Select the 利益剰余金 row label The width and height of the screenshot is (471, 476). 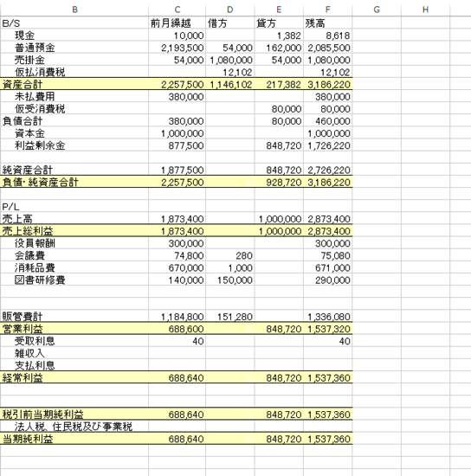click(x=74, y=145)
